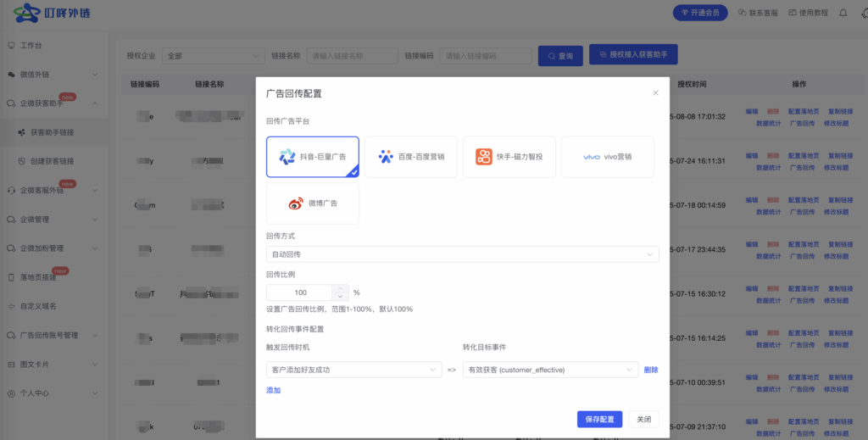
Task: Open 获客助手链接 submenu item
Action: (x=53, y=132)
